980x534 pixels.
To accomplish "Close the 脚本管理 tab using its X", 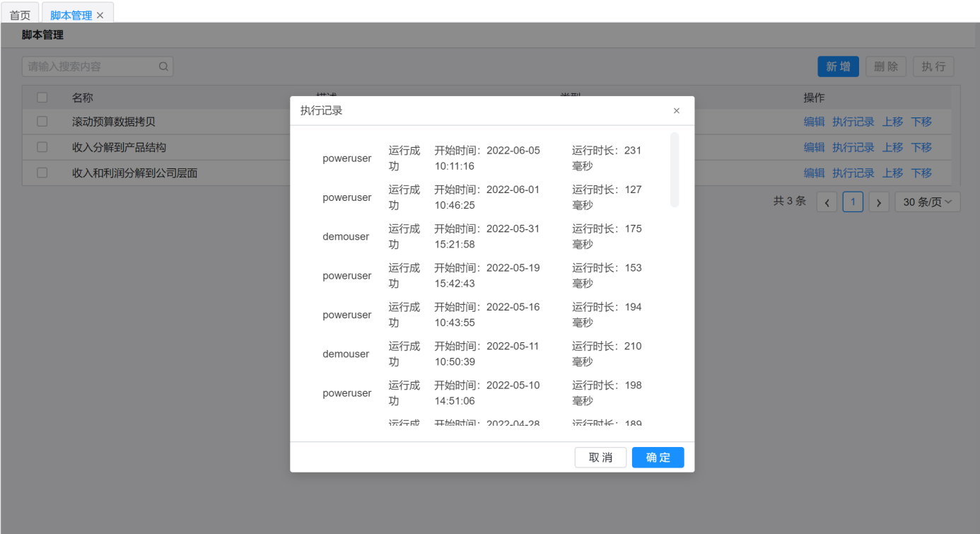I will pyautogui.click(x=100, y=16).
